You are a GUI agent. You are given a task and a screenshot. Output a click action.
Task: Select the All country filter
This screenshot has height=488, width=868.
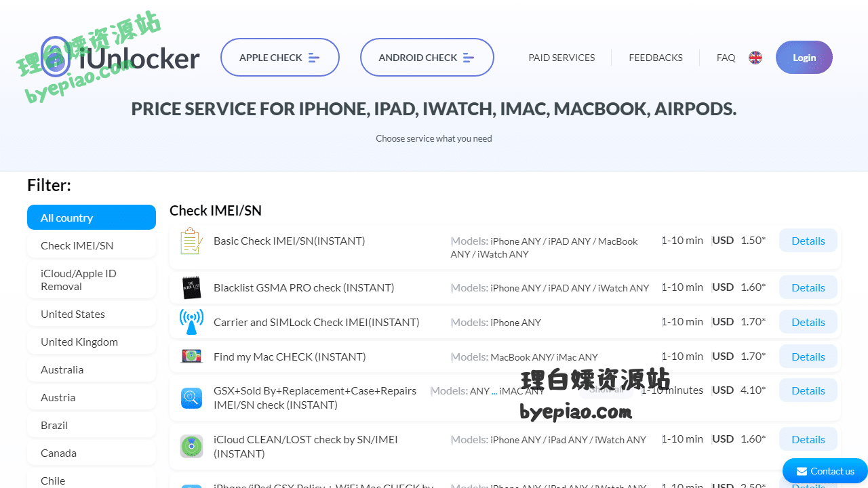[x=92, y=218]
